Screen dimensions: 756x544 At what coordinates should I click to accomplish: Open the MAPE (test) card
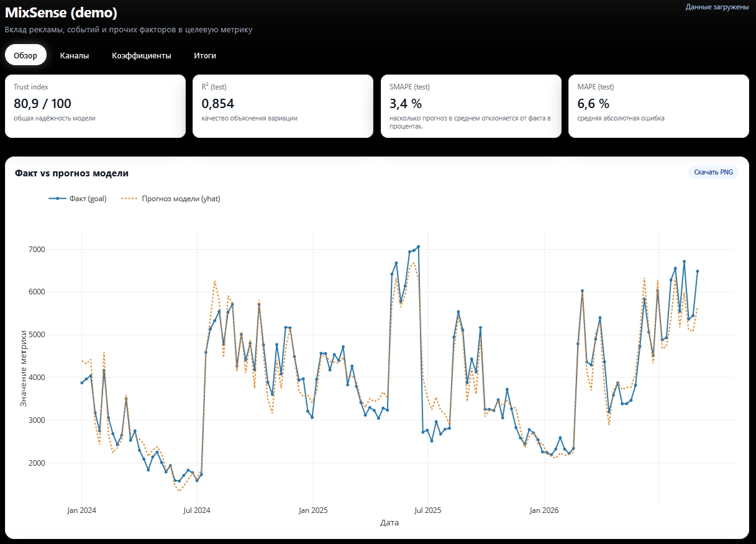658,106
